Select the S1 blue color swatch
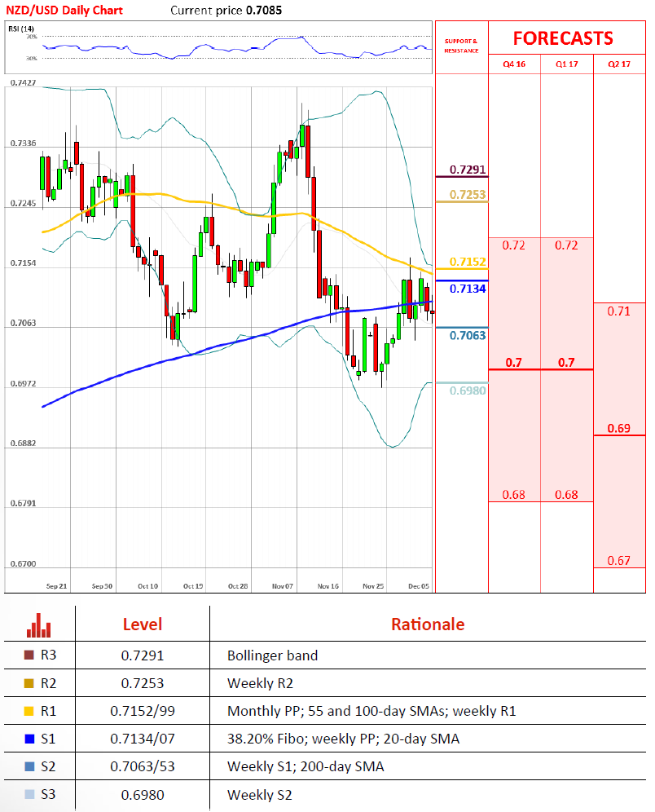Viewport: 655px width, 812px height. (29, 739)
